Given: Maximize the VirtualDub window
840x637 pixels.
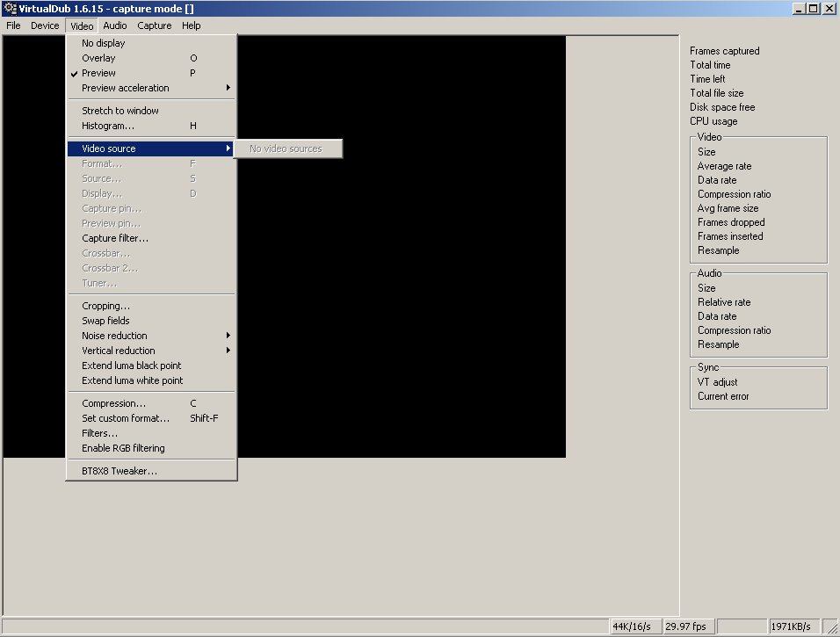Looking at the screenshot, I should pos(814,9).
